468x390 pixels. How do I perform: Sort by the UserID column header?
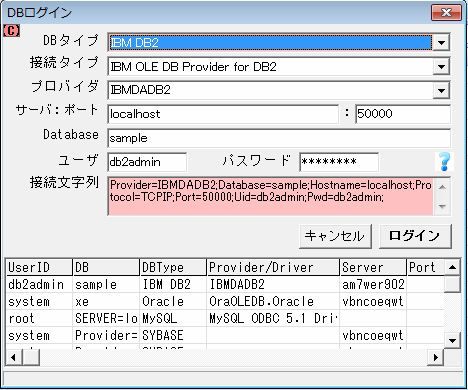(39, 267)
